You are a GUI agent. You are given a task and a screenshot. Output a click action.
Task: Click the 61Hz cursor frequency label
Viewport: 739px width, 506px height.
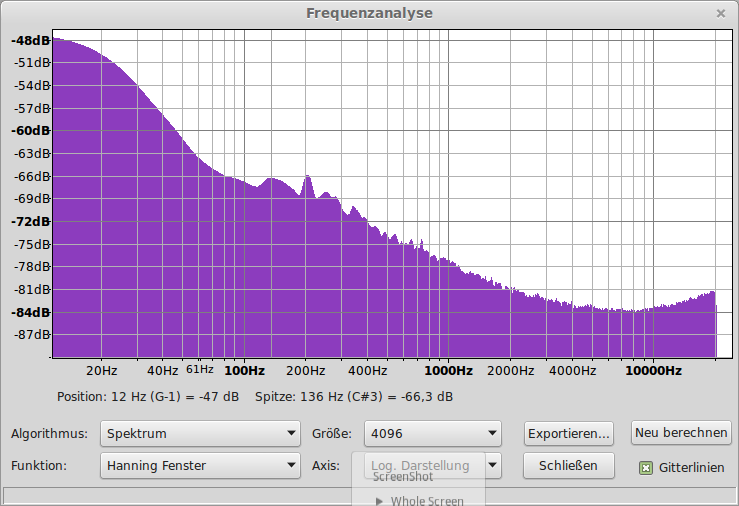tap(200, 369)
